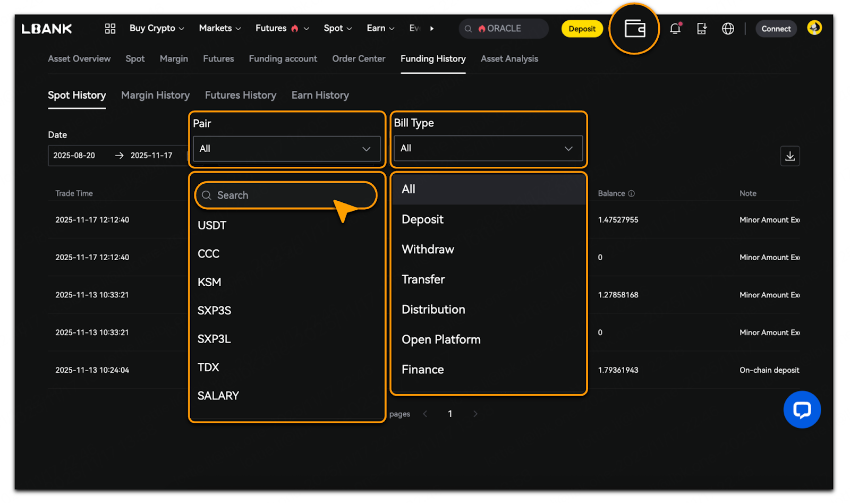The height and width of the screenshot is (504, 850).
Task: Go to the next results page
Action: 475,414
